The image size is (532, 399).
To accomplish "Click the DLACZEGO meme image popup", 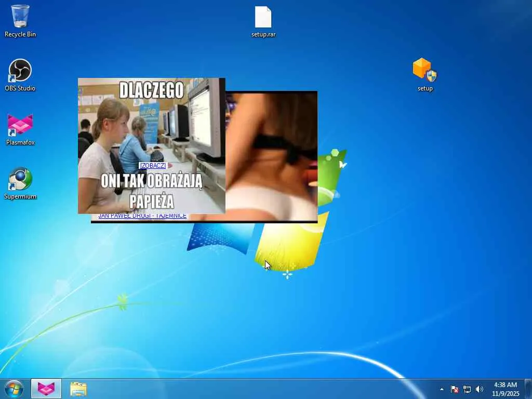I will point(152,146).
